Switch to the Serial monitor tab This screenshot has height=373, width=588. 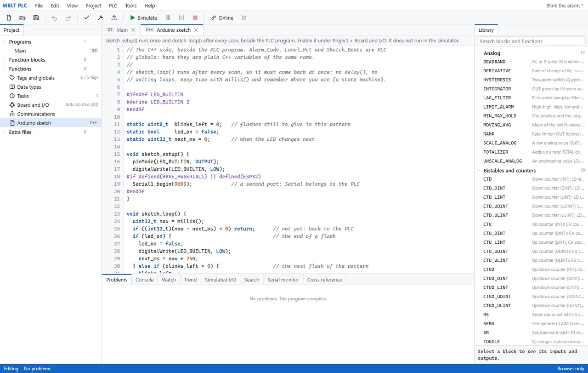click(x=283, y=280)
